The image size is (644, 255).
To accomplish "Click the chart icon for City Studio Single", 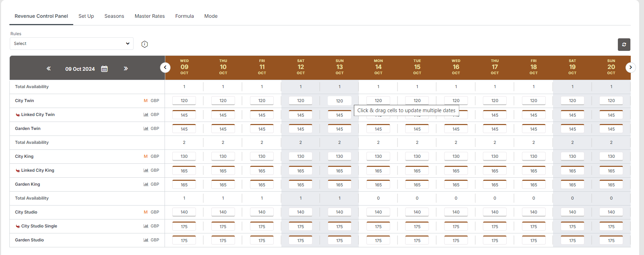I will (146, 226).
